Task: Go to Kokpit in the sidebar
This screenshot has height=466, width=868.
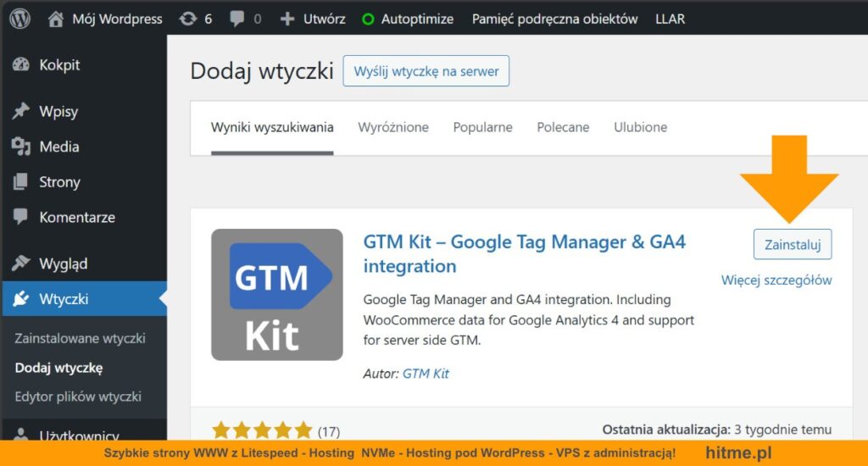Action: pos(59,64)
